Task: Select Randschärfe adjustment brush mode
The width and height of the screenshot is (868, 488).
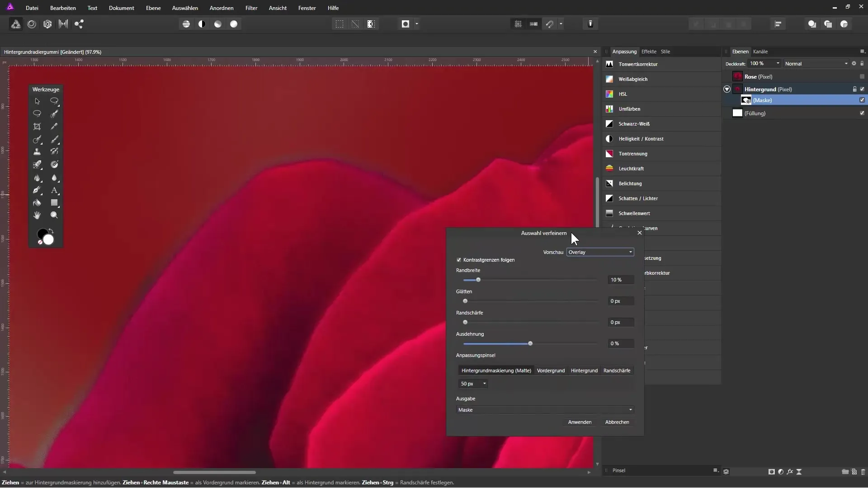Action: (x=617, y=371)
